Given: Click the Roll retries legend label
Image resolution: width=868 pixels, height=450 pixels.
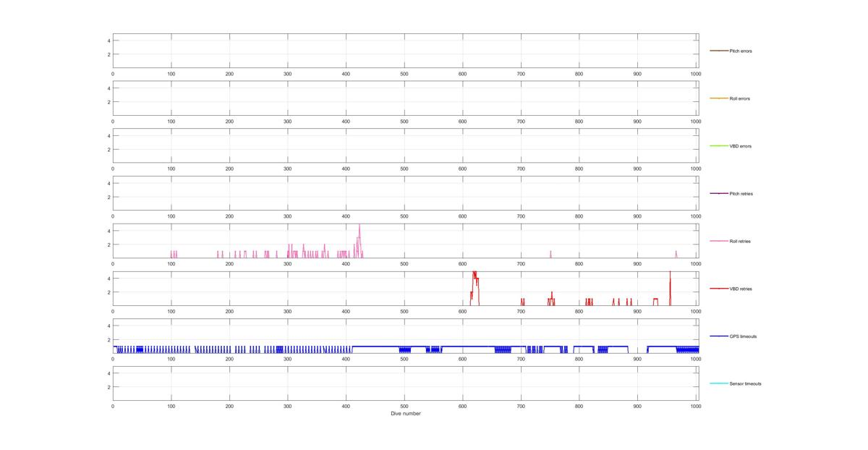Looking at the screenshot, I should (740, 241).
